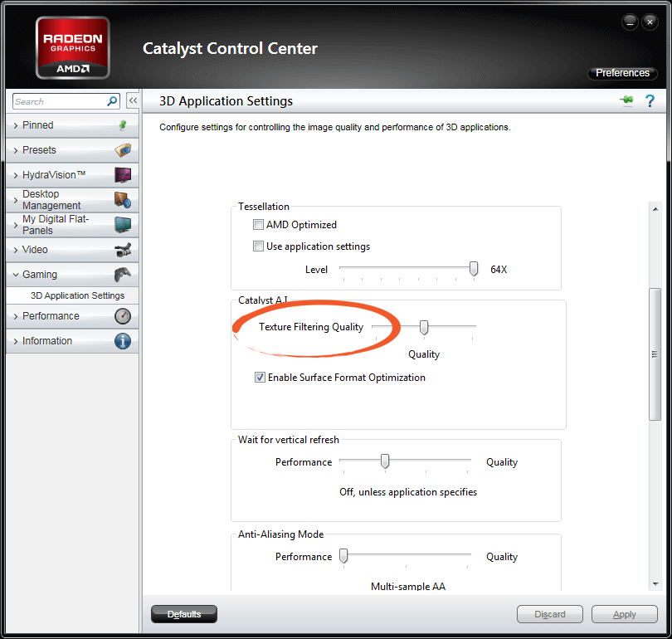Click the HydraVision monitor icon
This screenshot has height=639, width=672.
[x=123, y=175]
